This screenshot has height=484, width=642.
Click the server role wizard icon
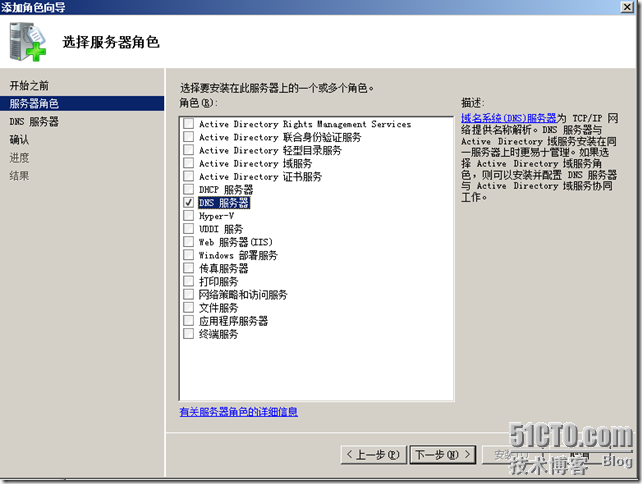[x=27, y=42]
